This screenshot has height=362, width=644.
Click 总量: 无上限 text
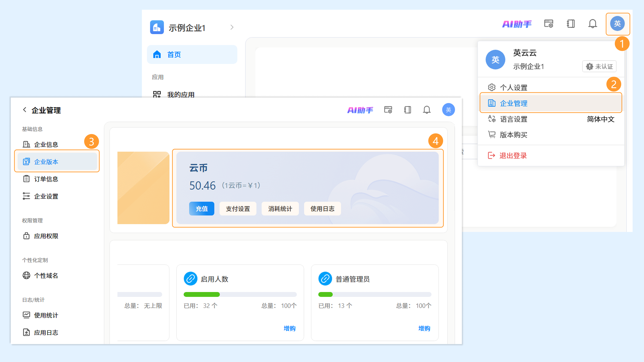pyautogui.click(x=143, y=306)
